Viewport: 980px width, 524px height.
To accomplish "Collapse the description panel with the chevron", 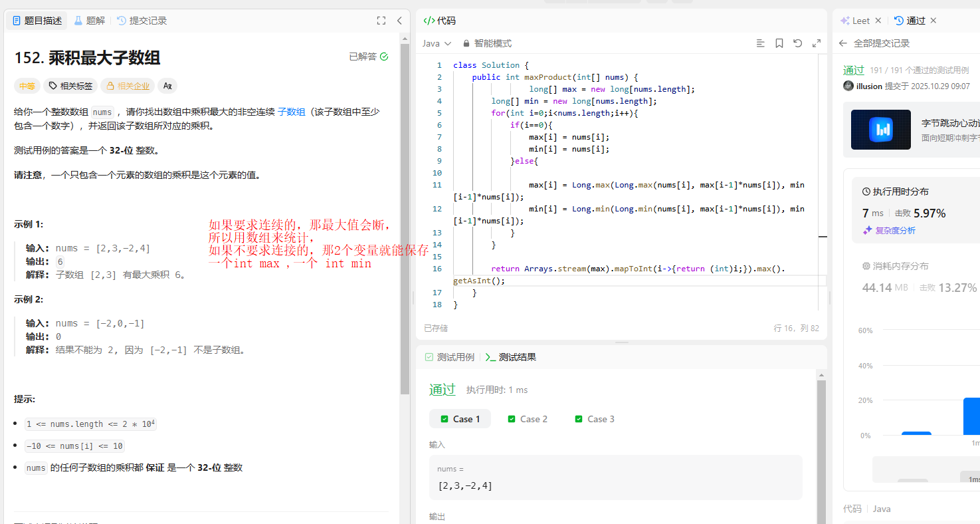I will (x=399, y=21).
